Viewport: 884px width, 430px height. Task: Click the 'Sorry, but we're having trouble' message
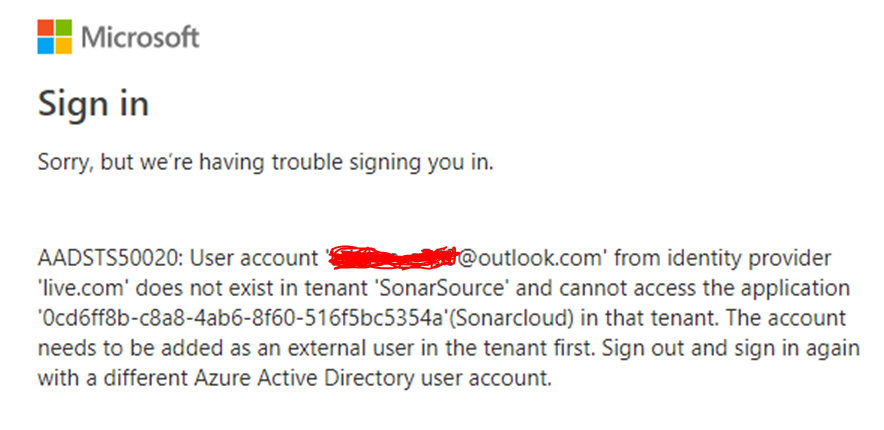(265, 162)
